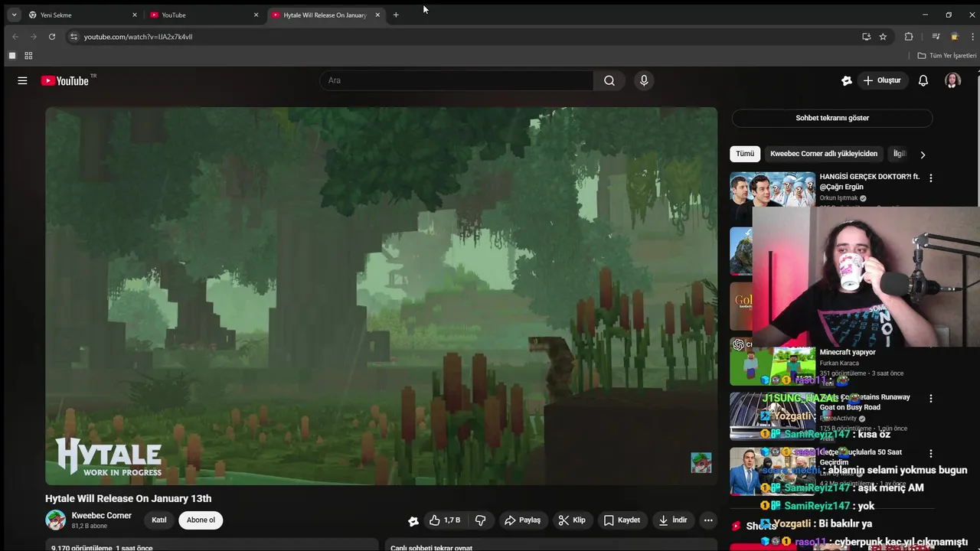Open options for HANGİSİ GERÇEK DOKTOR video

931,178
